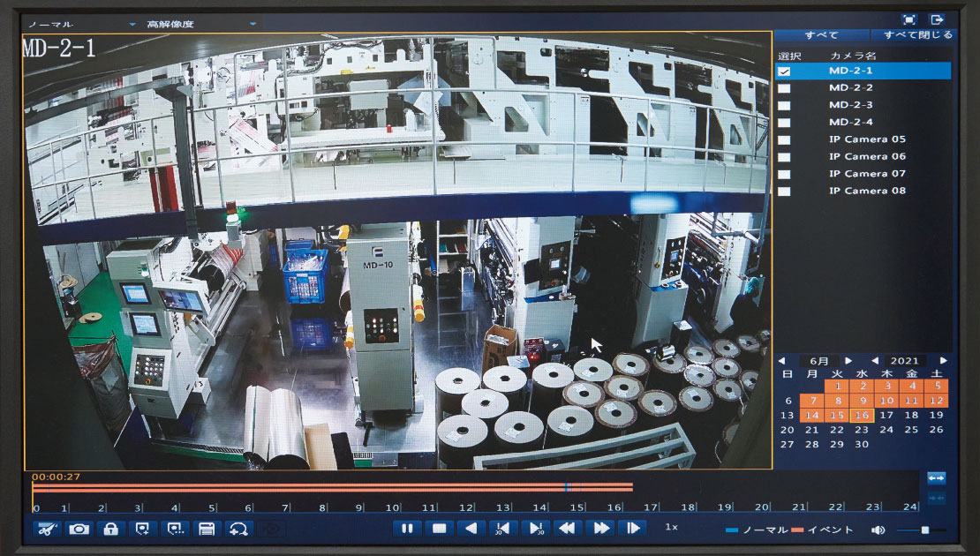The image size is (980, 556).
Task: Select the IP Camera 06 name
Action: [867, 157]
